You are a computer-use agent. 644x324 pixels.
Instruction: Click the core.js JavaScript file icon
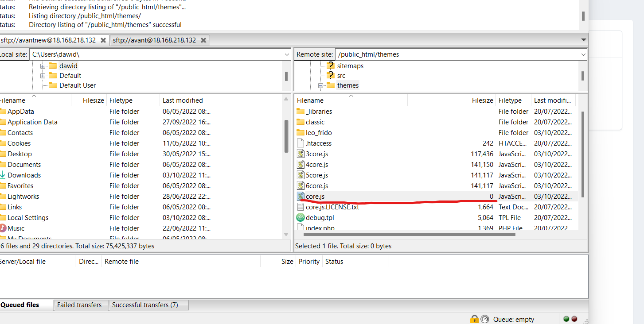301,196
